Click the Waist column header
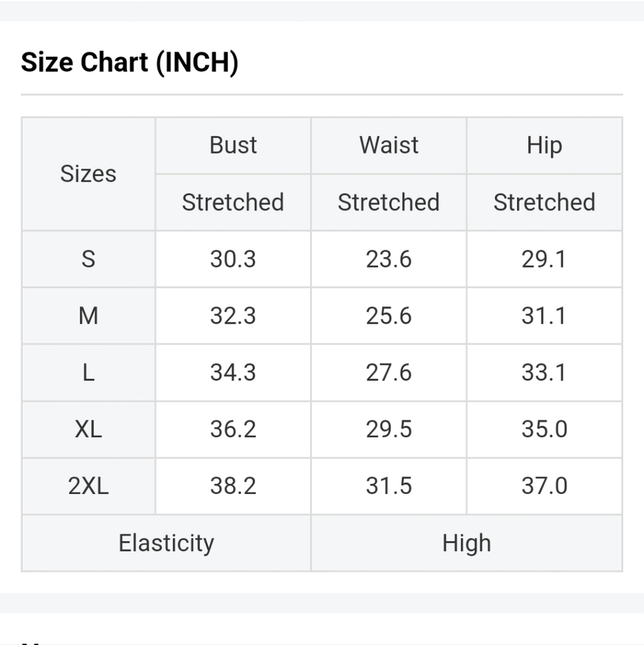The height and width of the screenshot is (645, 644). coord(389,145)
